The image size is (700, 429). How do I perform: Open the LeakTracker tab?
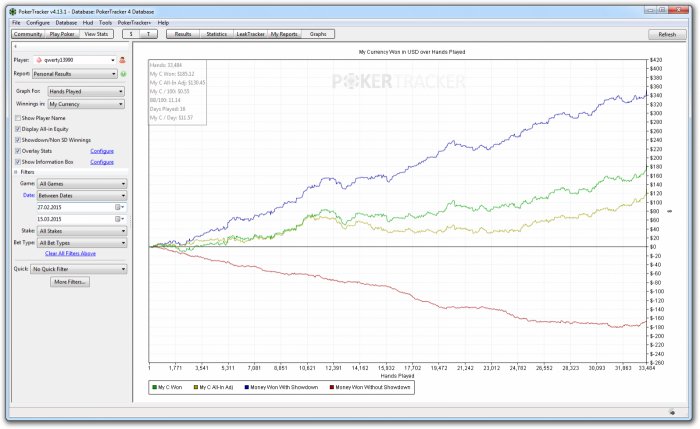pyautogui.click(x=250, y=34)
